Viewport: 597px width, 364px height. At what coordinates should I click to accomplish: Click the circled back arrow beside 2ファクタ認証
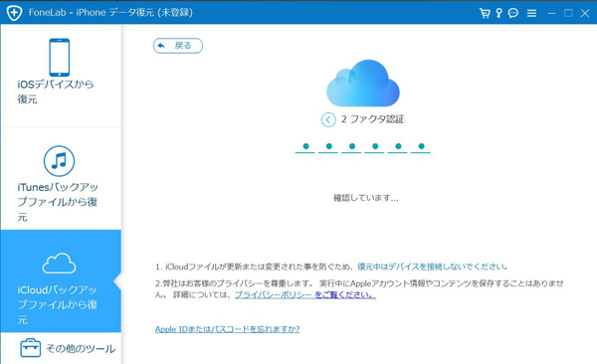(328, 119)
